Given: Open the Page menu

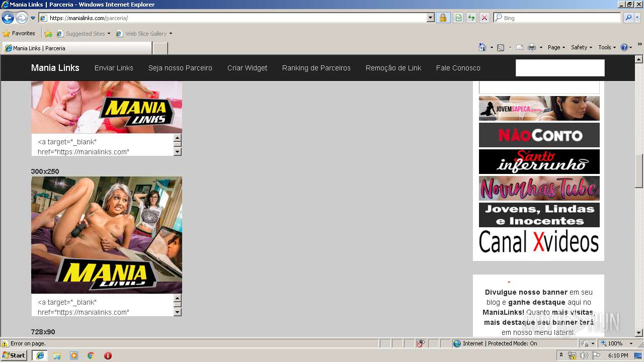Looking at the screenshot, I should (x=556, y=47).
